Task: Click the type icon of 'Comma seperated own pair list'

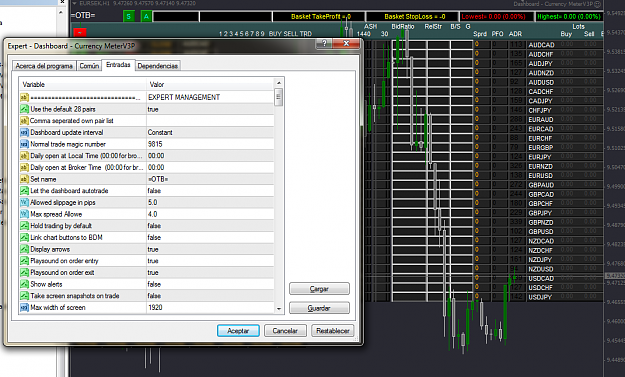Action: coord(24,121)
